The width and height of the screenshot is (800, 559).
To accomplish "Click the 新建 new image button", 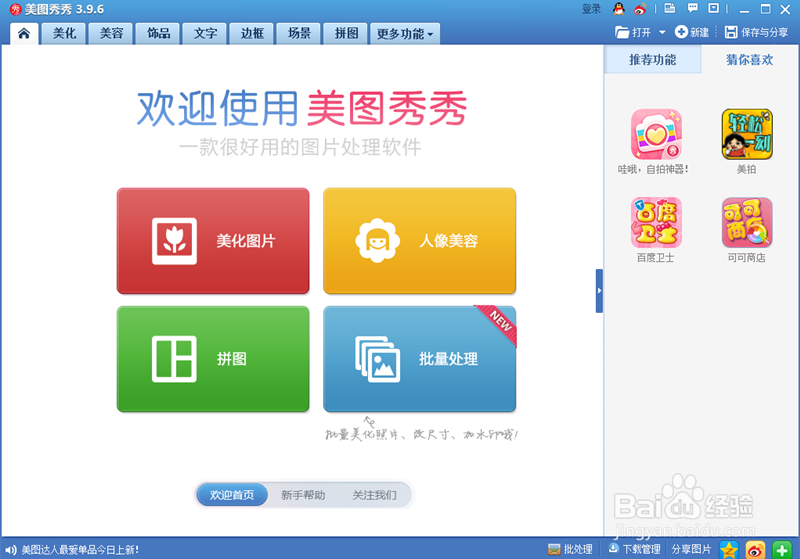I will [x=692, y=33].
